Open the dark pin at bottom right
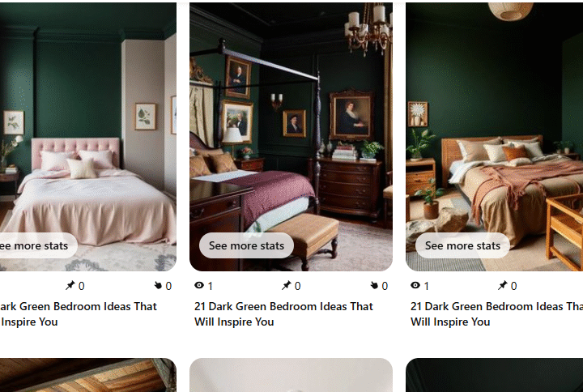Viewport: 583px width, 392px height. point(494,375)
